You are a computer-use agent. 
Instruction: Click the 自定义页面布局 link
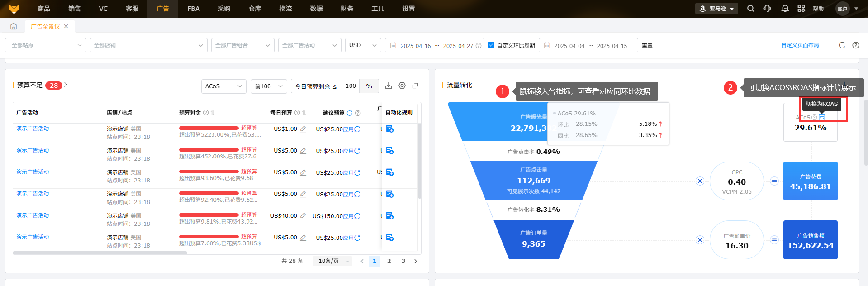tap(800, 45)
